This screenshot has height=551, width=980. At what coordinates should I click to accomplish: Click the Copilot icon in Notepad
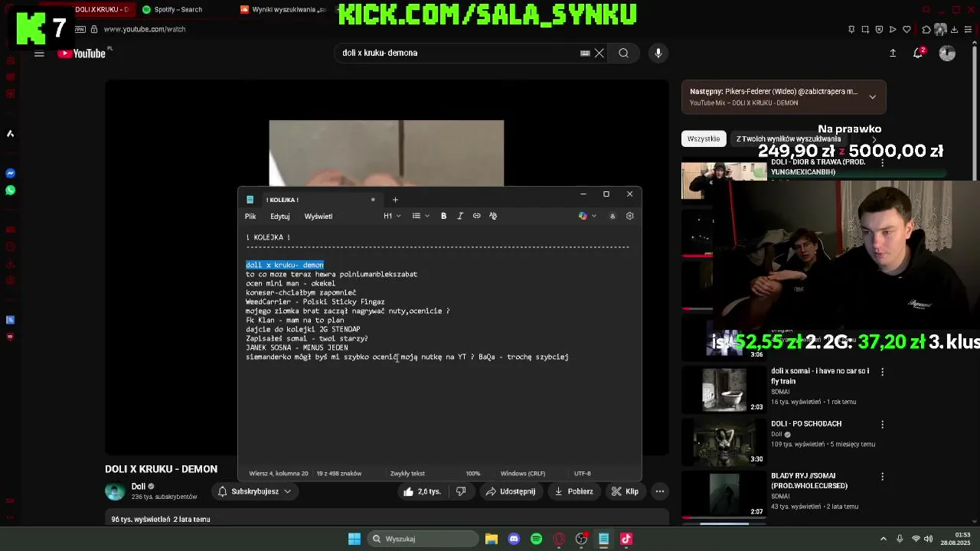[583, 216]
